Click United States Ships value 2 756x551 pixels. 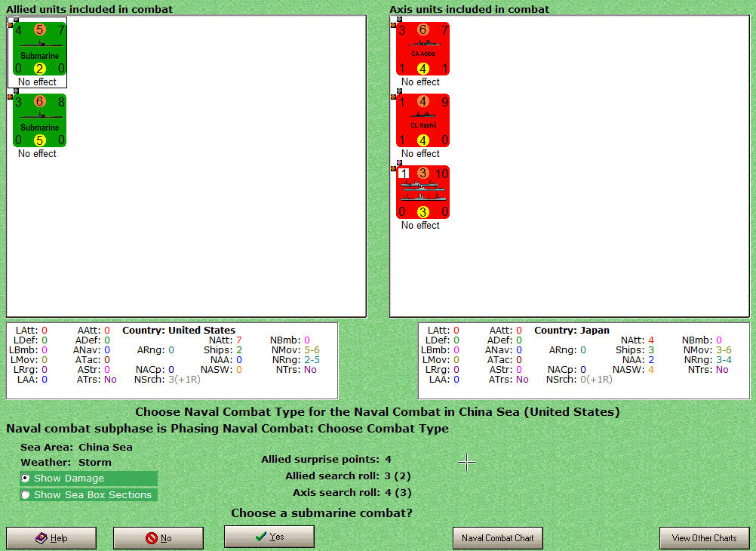pos(239,350)
